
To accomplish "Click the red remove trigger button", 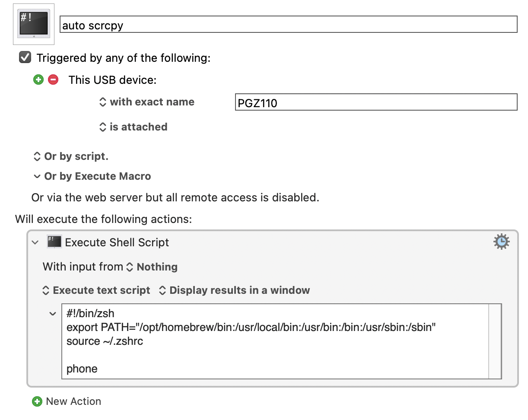I will point(53,80).
